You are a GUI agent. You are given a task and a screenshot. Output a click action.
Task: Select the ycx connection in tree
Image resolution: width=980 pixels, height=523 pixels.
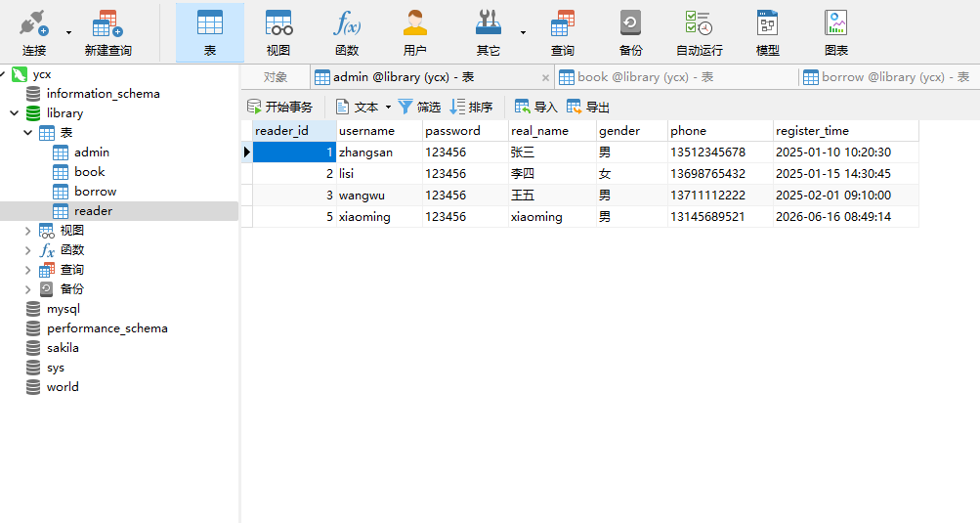pos(42,74)
